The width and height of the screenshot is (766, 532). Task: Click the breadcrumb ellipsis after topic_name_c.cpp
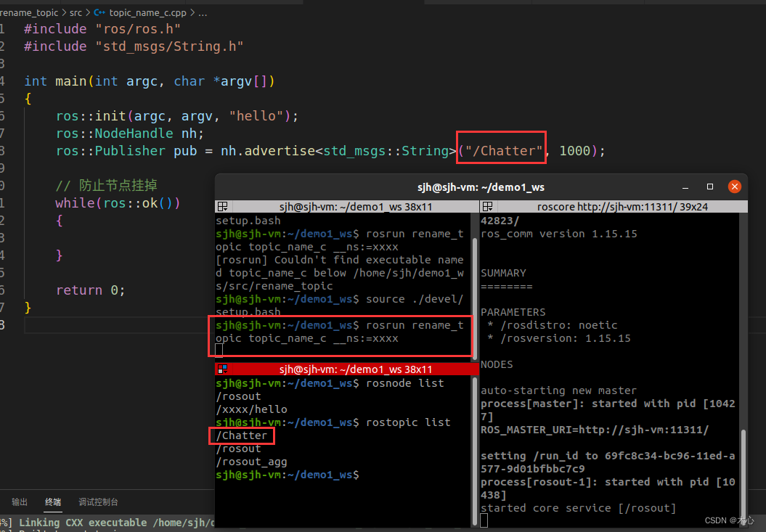pyautogui.click(x=203, y=13)
